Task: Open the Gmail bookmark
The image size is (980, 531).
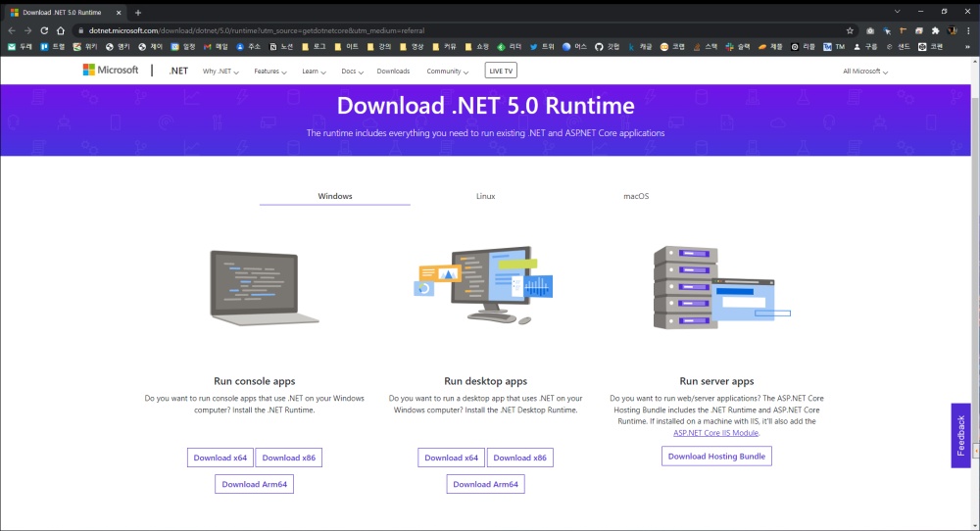Action: coord(216,47)
